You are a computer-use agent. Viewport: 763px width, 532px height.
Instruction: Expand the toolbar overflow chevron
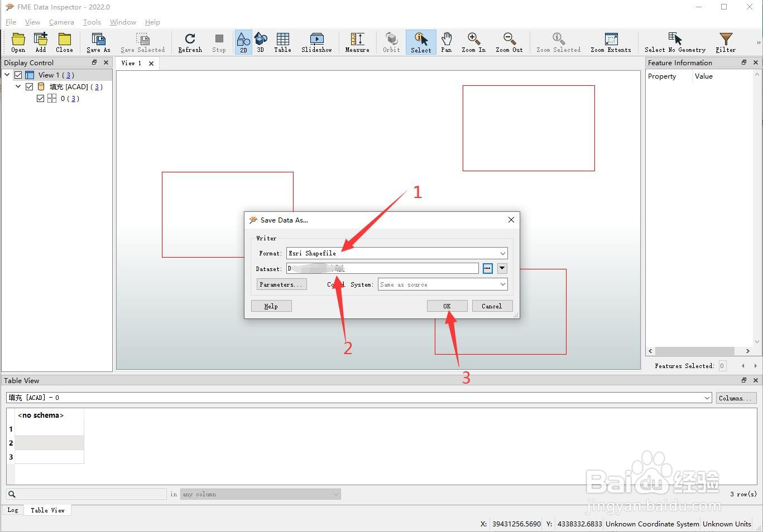(758, 42)
